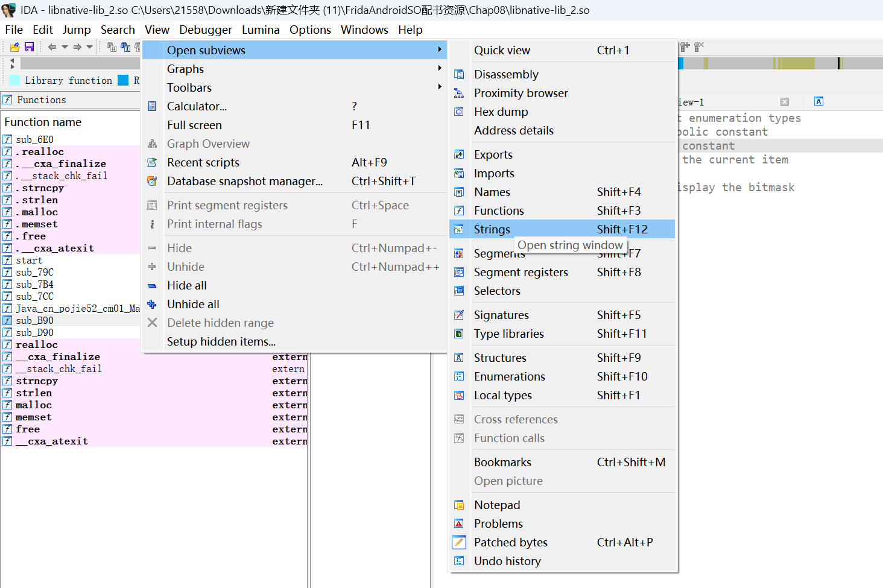Image resolution: width=883 pixels, height=588 pixels.
Task: Open the back-history dropdown arrow
Action: point(65,47)
